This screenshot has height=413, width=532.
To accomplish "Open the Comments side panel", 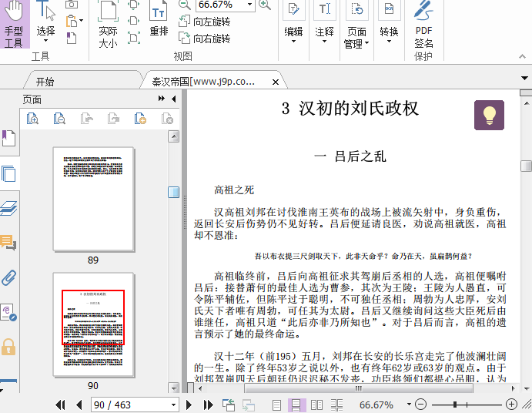I will pyautogui.click(x=8, y=243).
